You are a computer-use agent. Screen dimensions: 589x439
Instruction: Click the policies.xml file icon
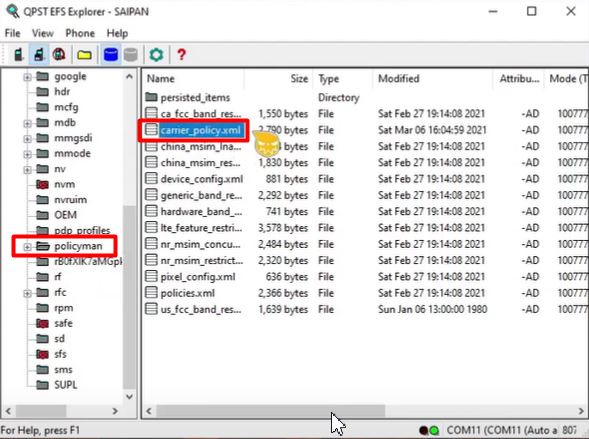point(151,293)
